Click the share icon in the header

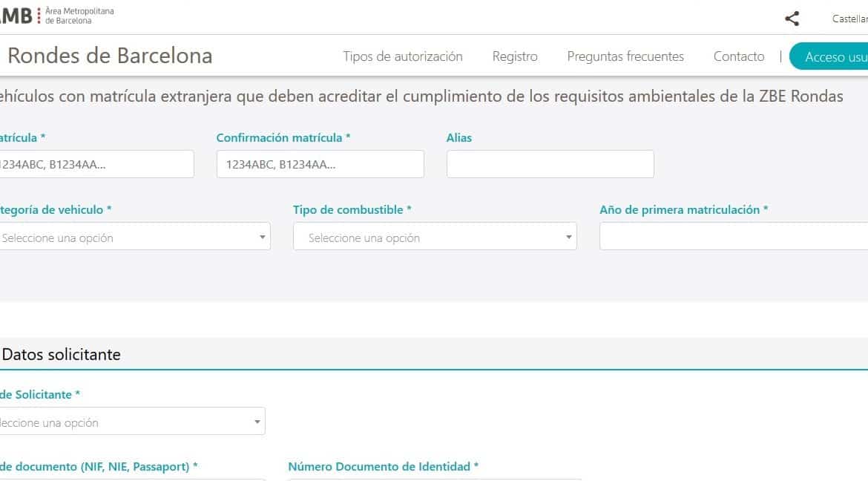pos(792,19)
